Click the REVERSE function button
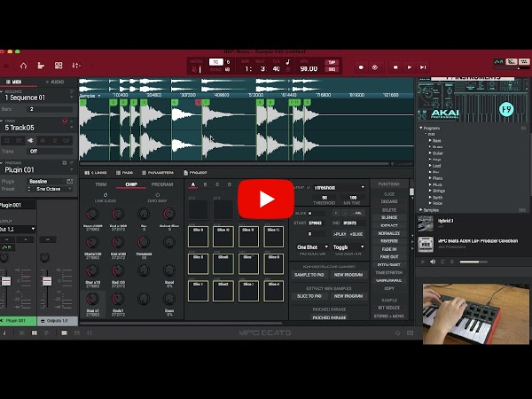532x399 pixels. (389, 241)
